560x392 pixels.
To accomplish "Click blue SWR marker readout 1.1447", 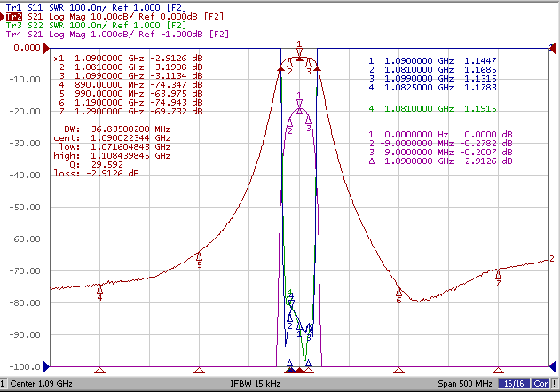I will coord(432,61).
